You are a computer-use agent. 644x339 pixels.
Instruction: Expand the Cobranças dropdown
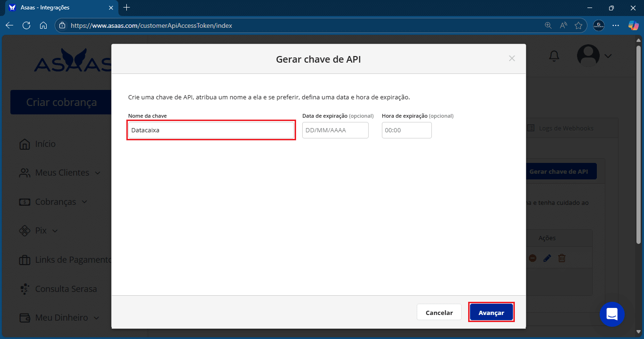pyautogui.click(x=85, y=202)
